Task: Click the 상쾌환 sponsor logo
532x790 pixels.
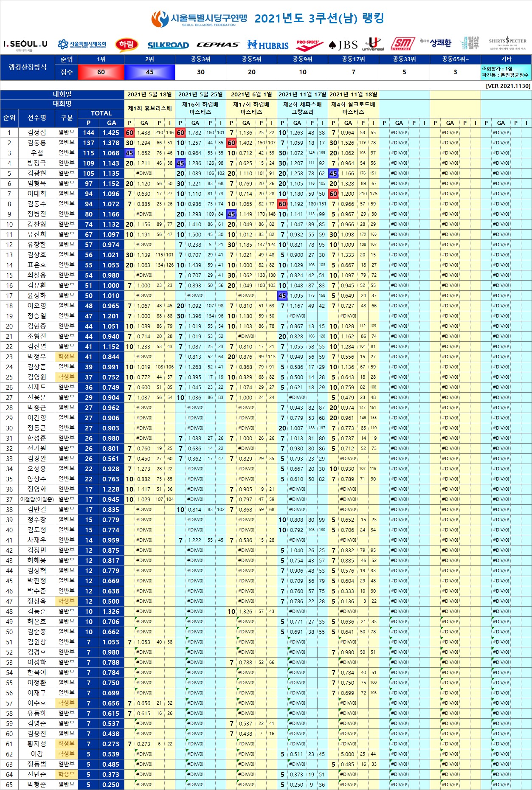Action: point(436,43)
